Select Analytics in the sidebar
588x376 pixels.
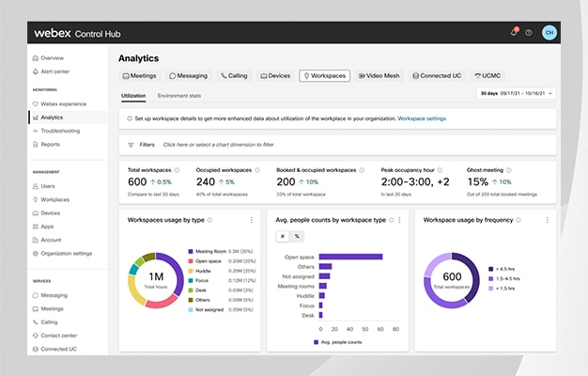(x=68, y=117)
